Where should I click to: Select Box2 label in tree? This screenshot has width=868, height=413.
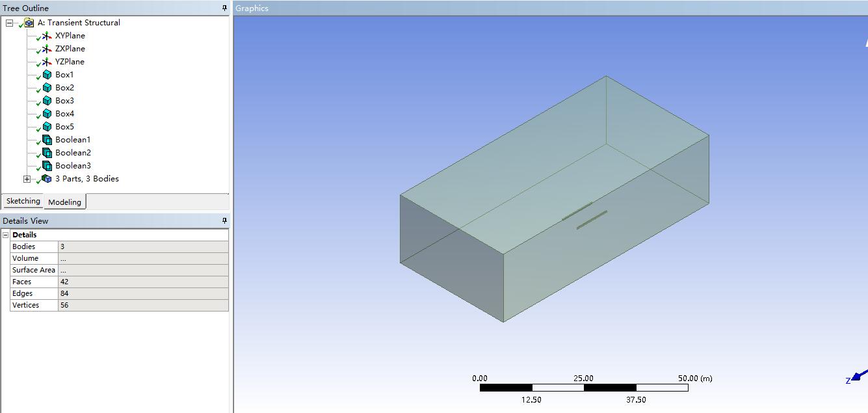[x=64, y=88]
